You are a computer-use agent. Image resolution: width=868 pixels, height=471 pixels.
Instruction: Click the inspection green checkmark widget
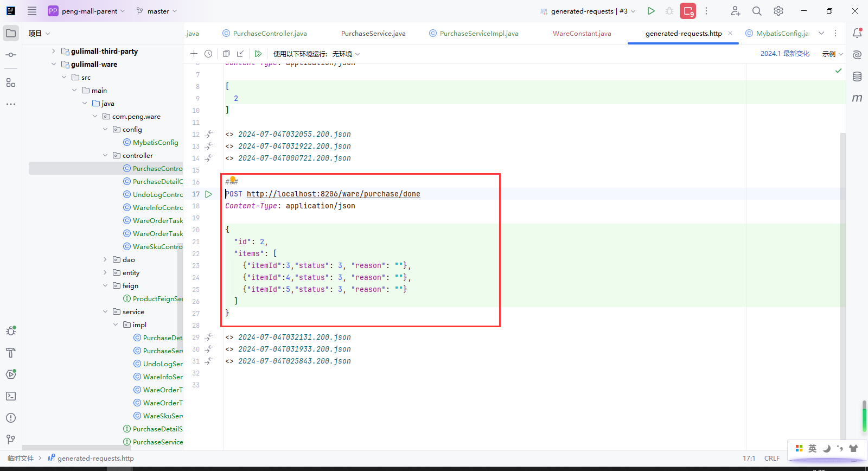click(x=839, y=71)
